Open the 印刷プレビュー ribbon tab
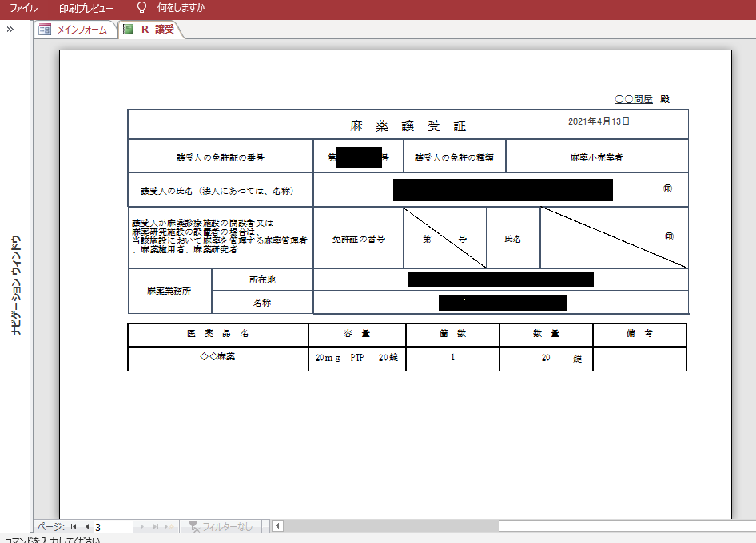 pos(86,9)
